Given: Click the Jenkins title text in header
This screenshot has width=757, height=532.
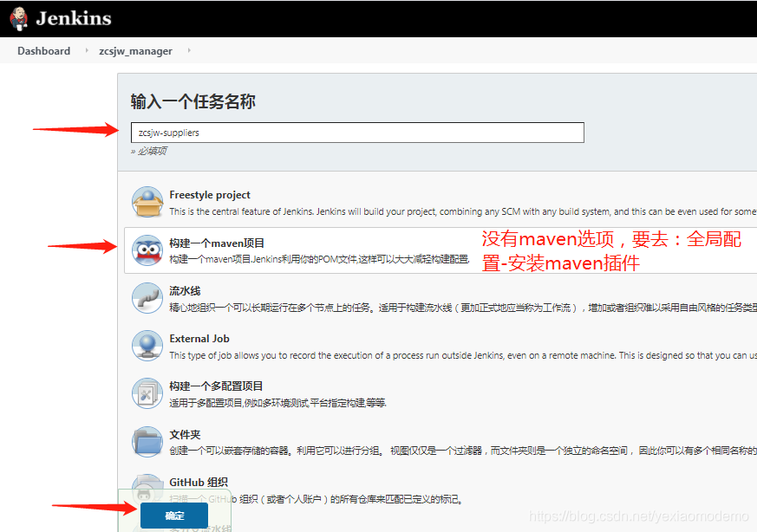Looking at the screenshot, I should (x=74, y=18).
